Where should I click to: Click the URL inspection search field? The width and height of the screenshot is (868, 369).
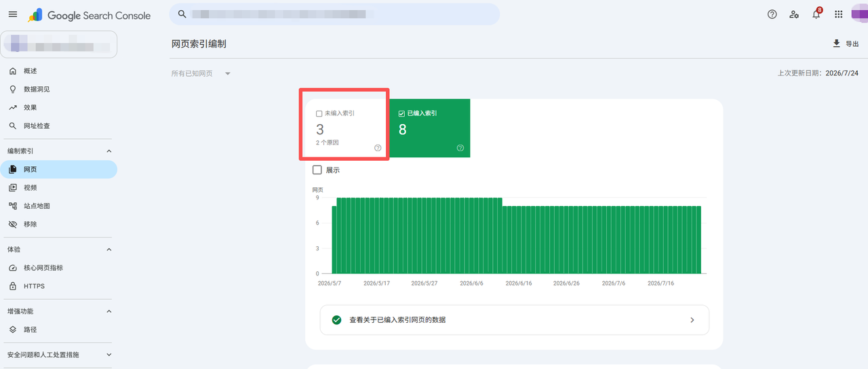pos(334,14)
